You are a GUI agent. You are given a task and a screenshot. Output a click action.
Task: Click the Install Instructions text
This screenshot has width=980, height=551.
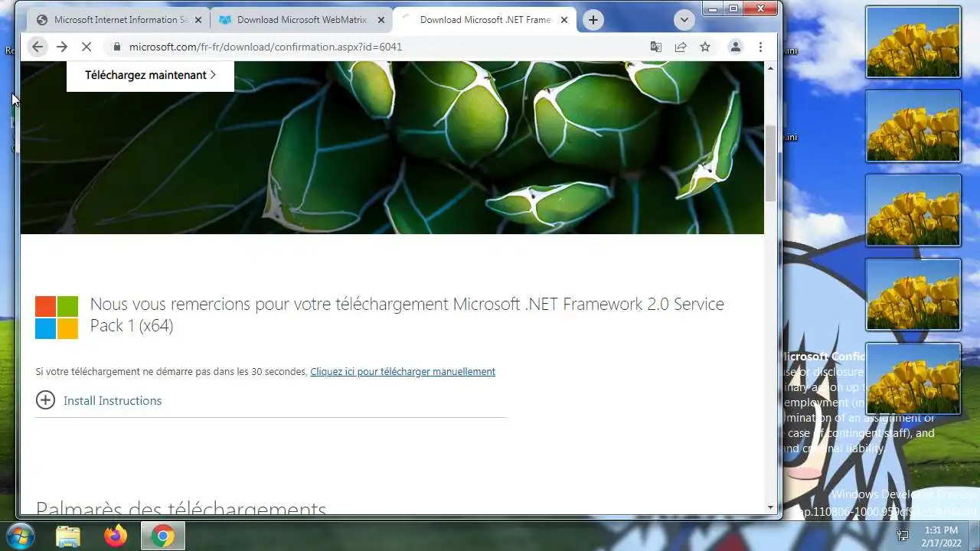113,400
